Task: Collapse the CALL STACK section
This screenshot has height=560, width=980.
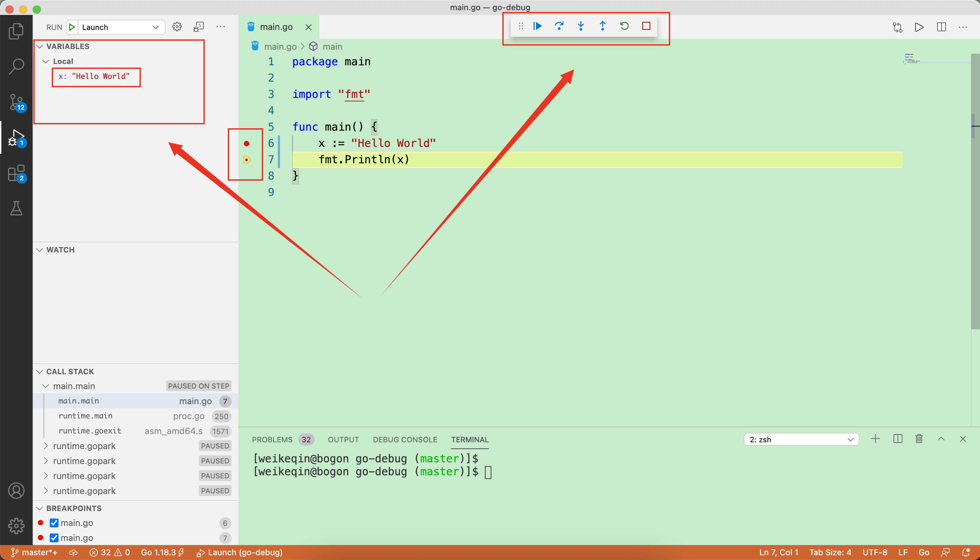Action: [39, 372]
